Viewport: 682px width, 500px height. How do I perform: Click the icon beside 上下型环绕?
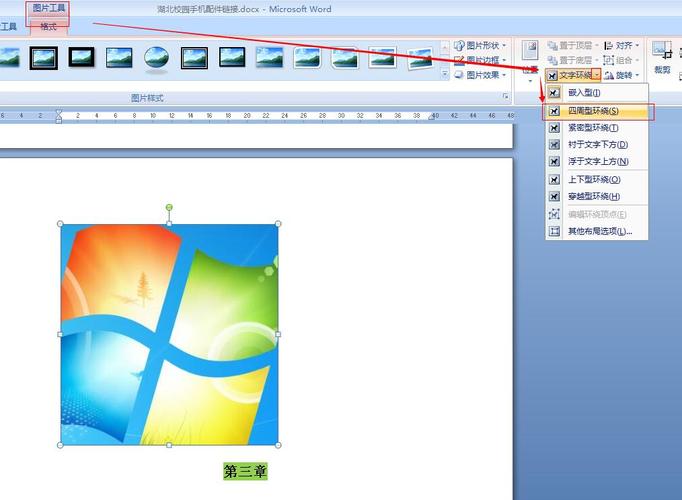pyautogui.click(x=554, y=180)
